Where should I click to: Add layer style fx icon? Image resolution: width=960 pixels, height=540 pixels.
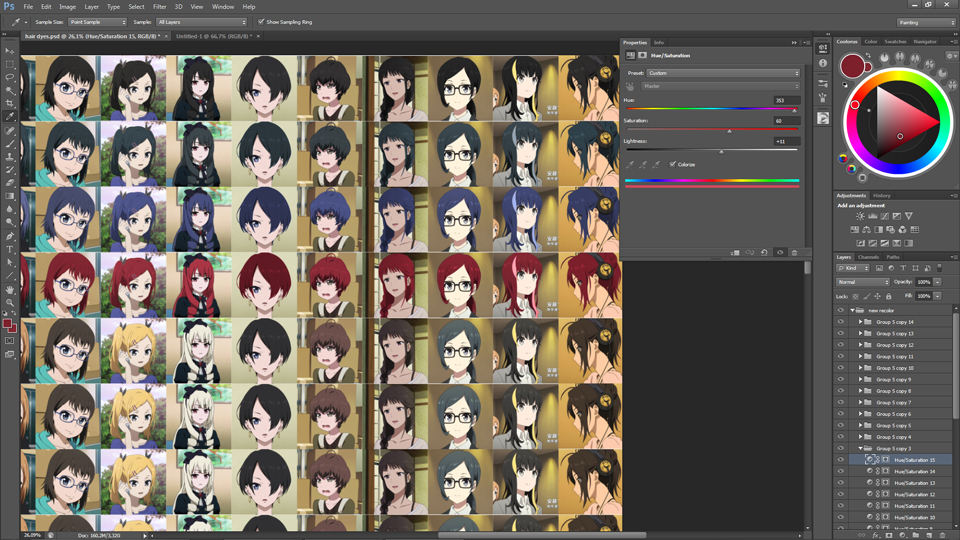tap(876, 535)
